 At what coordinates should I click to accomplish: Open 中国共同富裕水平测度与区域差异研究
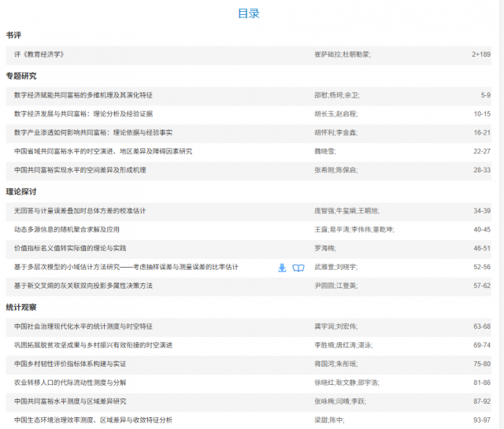pos(70,401)
